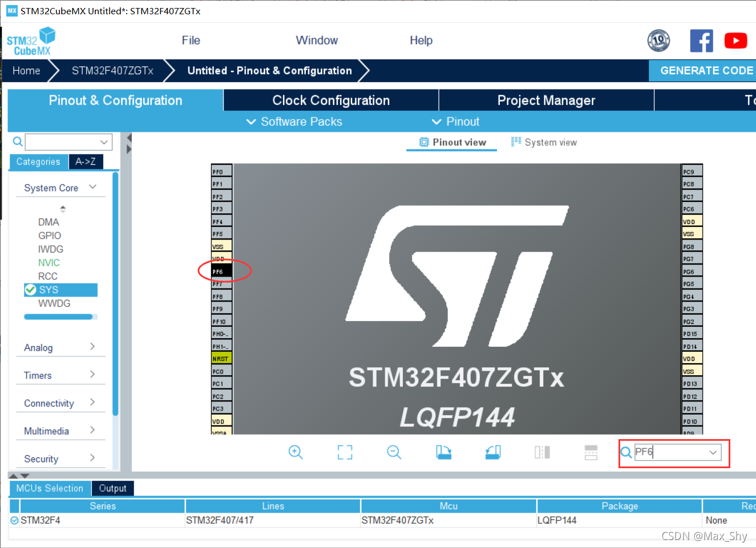This screenshot has width=756, height=548.
Task: Click the Pinout view chip icon
Action: point(424,142)
